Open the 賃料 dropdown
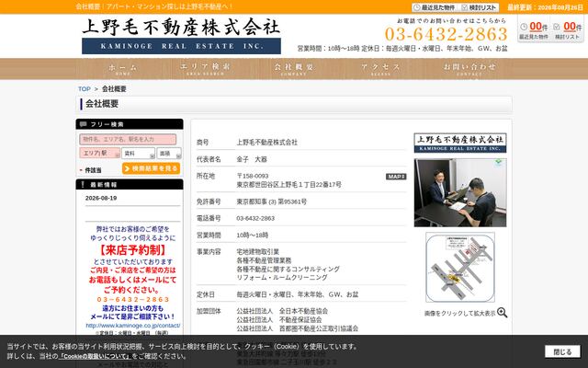This screenshot has height=368, width=588. click(138, 154)
